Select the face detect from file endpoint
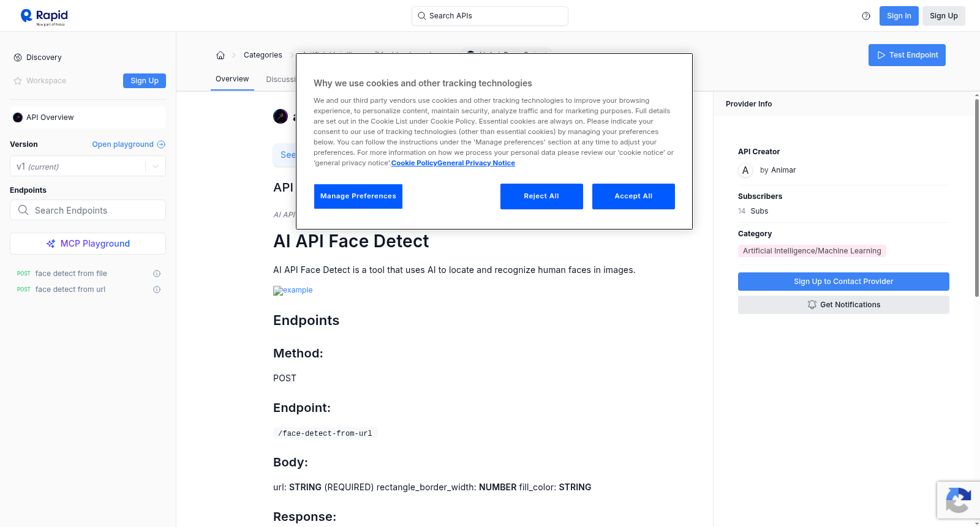The height and width of the screenshot is (527, 980). (x=71, y=274)
